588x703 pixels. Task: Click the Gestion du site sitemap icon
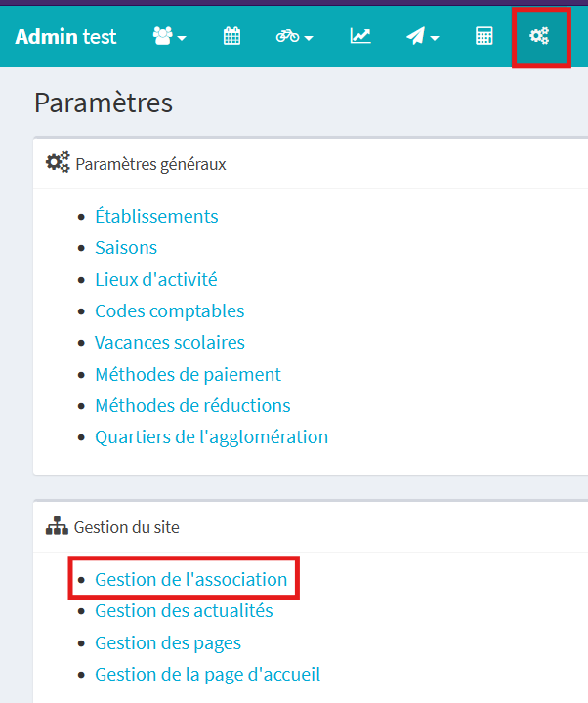[x=57, y=525]
